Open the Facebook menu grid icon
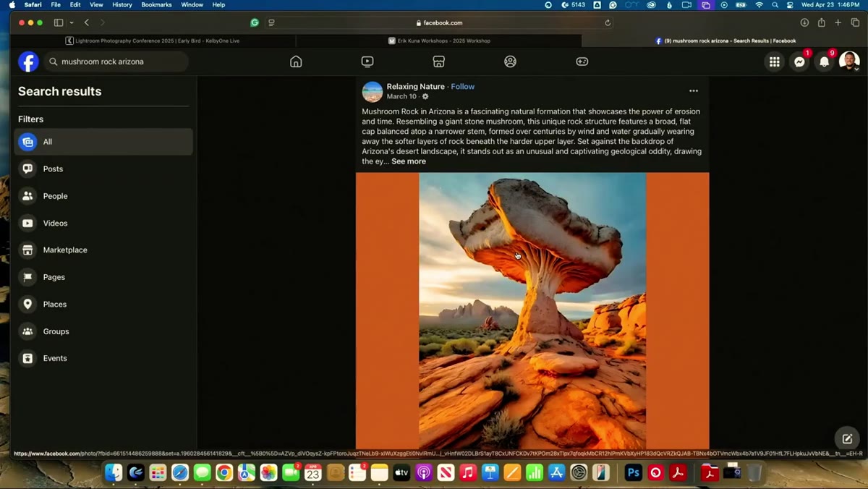This screenshot has height=489, width=868. [x=775, y=61]
